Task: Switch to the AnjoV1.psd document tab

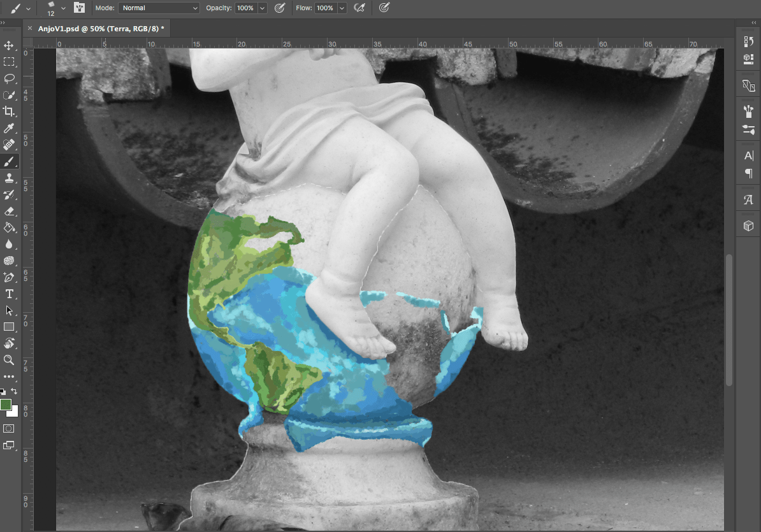Action: [100, 29]
